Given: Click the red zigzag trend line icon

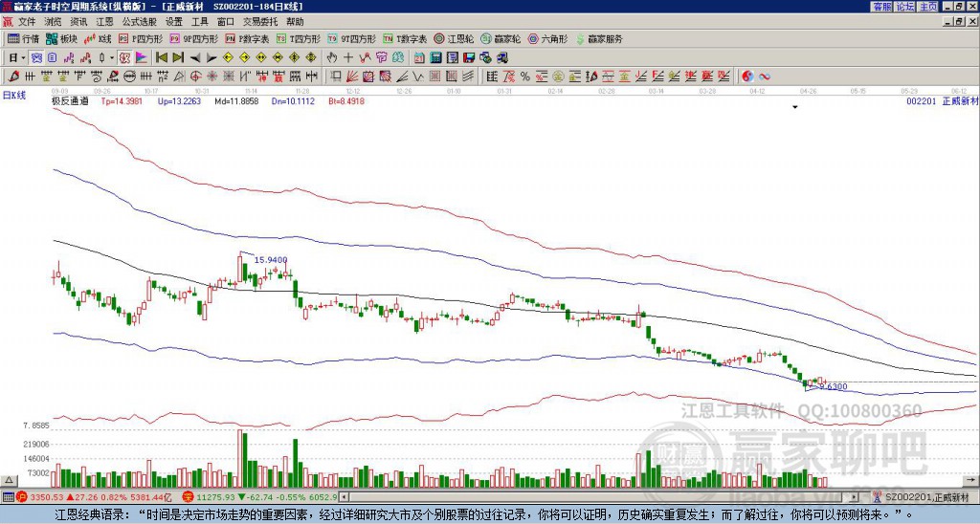Looking at the screenshot, I should click(365, 57).
